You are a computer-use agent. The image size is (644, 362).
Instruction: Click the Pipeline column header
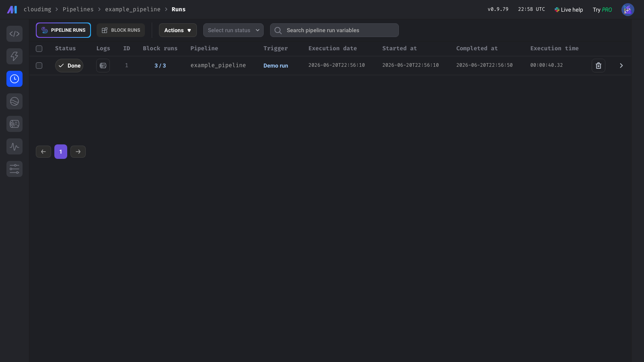click(x=204, y=48)
